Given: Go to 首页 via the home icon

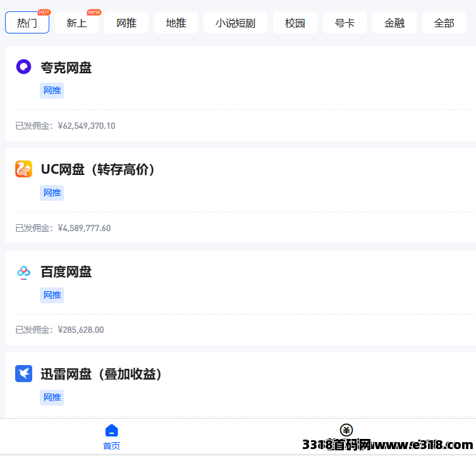Looking at the screenshot, I should (111, 430).
